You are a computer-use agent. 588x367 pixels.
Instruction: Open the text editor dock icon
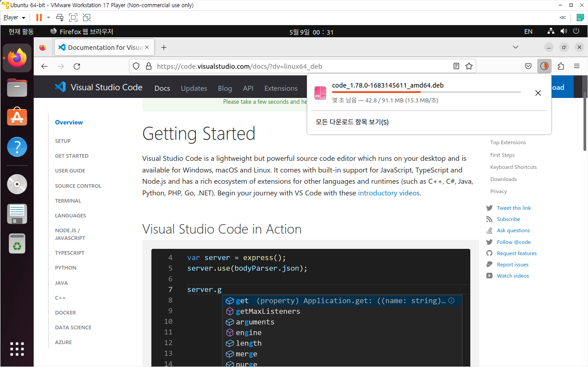17,214
